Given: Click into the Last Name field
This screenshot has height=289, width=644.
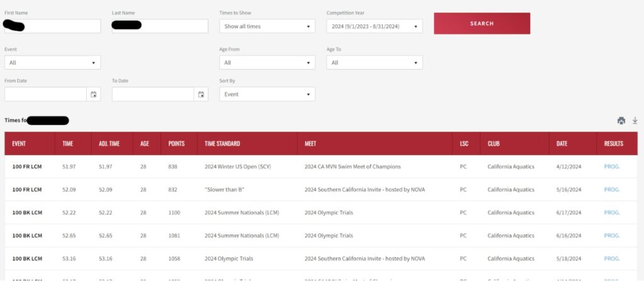Looking at the screenshot, I should 160,26.
